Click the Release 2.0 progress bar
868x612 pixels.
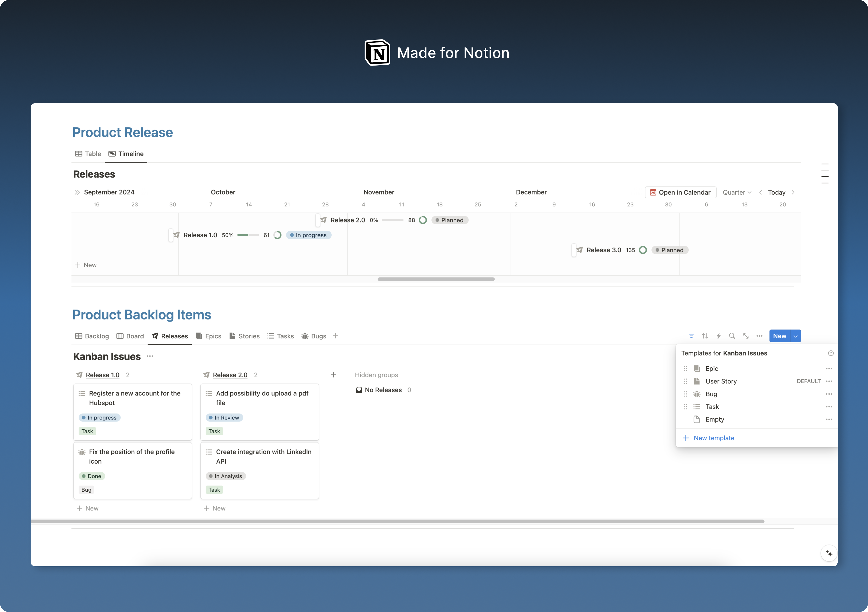[392, 220]
